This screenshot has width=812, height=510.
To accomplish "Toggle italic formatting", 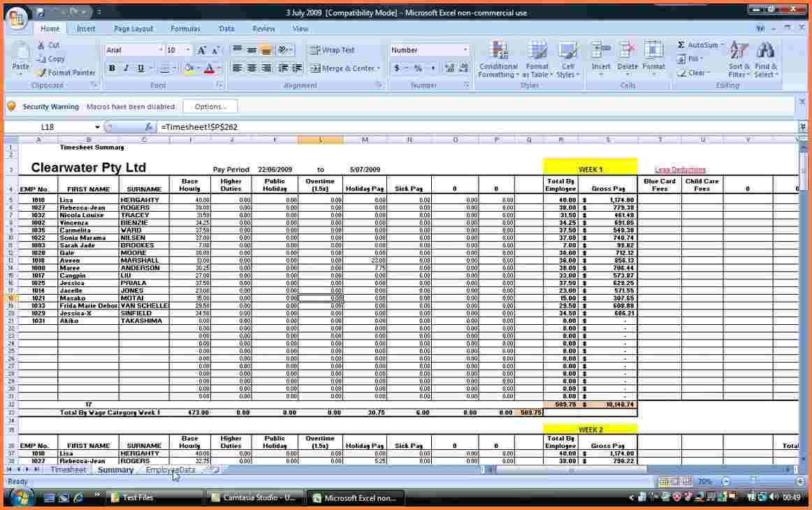I will coord(126,68).
